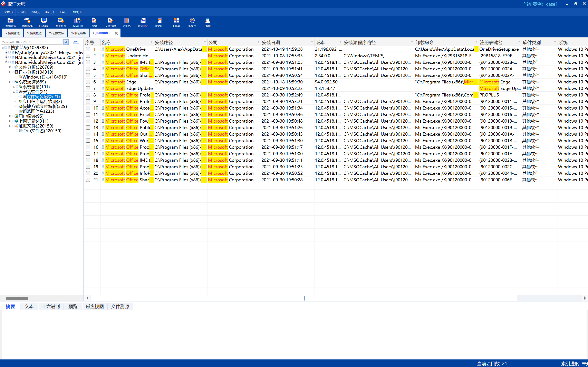Close the 实时搜索 tab
Screen dimensions: 588x367
(116, 33)
